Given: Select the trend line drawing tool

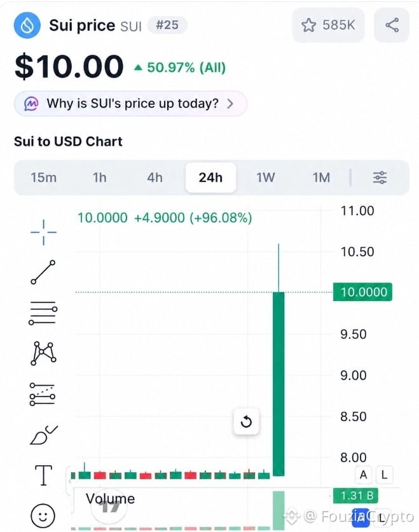Looking at the screenshot, I should point(43,272).
